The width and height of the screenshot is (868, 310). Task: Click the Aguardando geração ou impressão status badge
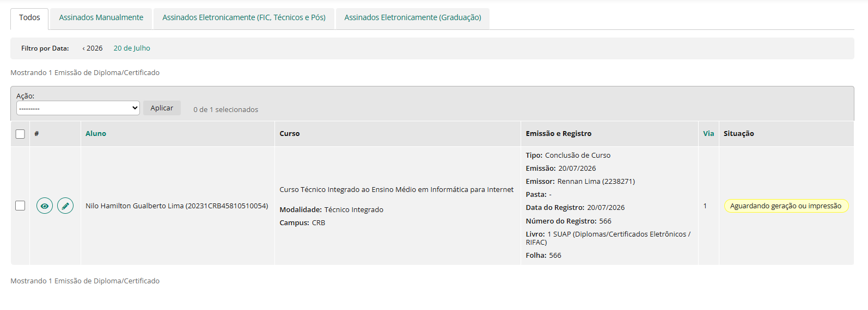786,206
